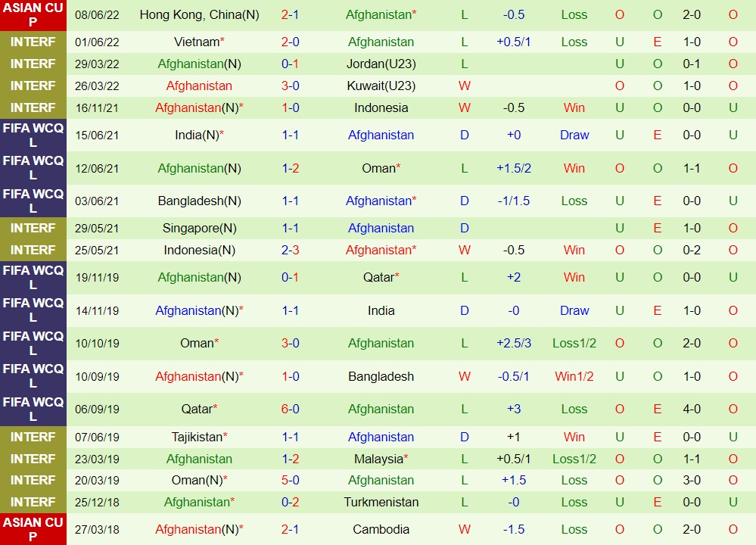Image resolution: width=756 pixels, height=545 pixels.
Task: Open the 3-0 score versus Kuwait(U23)
Action: [x=290, y=86]
